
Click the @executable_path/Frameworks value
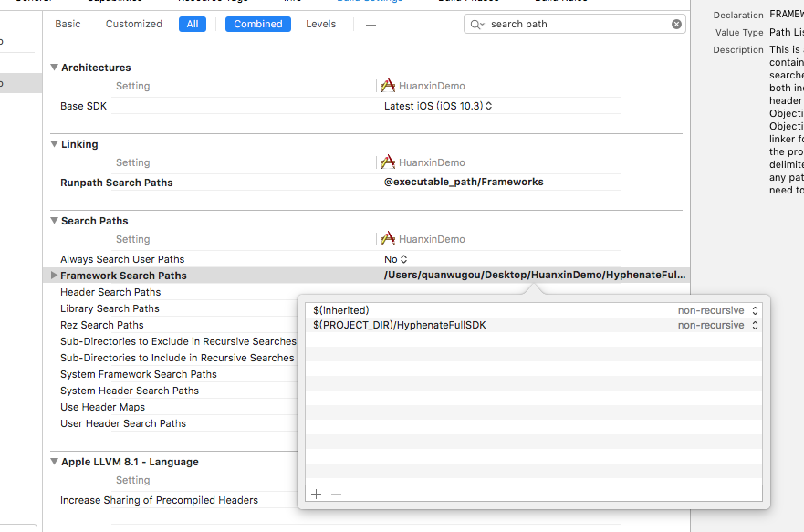point(464,182)
